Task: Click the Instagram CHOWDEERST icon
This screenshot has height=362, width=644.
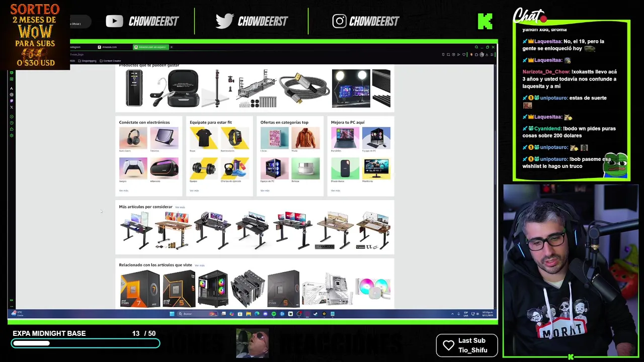Action: point(339,21)
